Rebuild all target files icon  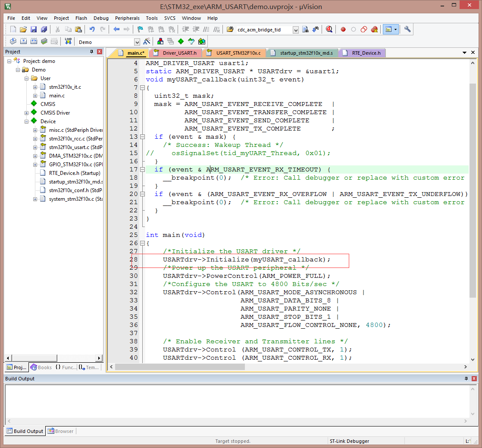click(34, 41)
